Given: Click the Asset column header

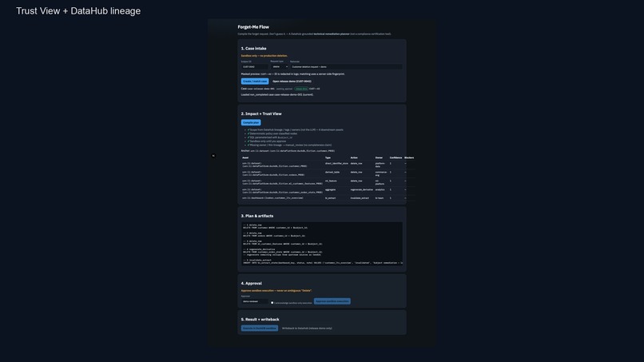Looking at the screenshot, I should click(245, 157).
